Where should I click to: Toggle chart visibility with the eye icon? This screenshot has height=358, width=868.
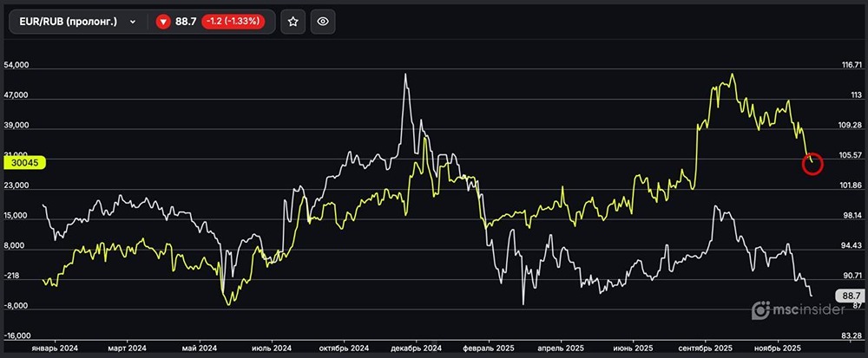coord(322,22)
